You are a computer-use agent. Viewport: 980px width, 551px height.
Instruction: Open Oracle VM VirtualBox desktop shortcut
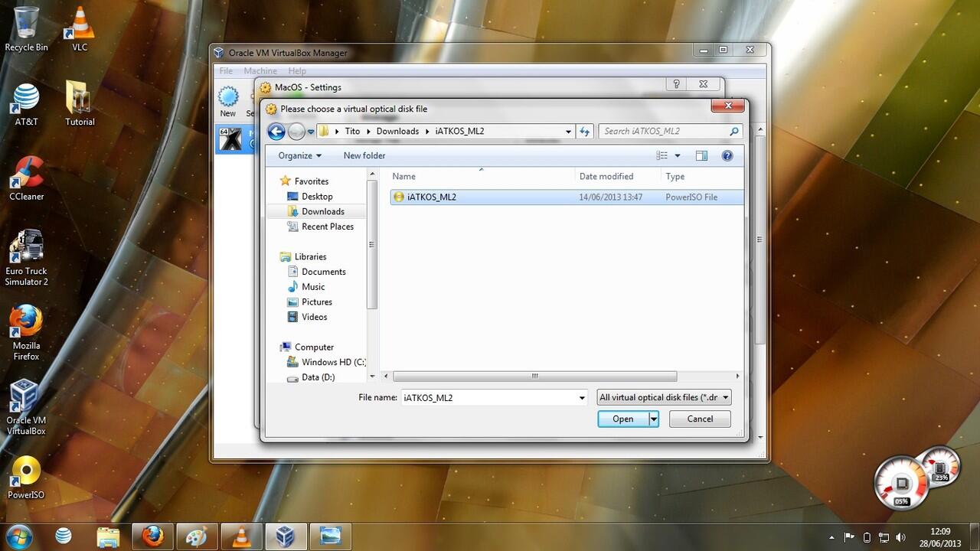(x=26, y=407)
